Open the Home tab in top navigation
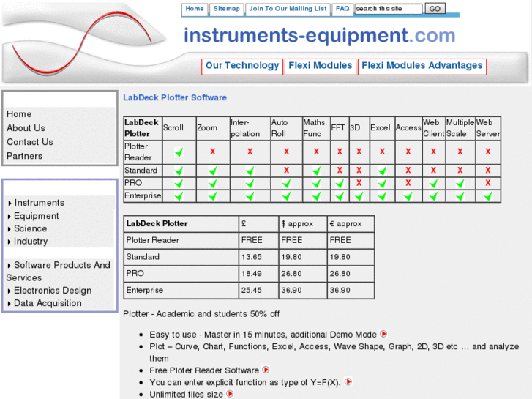 click(x=195, y=9)
